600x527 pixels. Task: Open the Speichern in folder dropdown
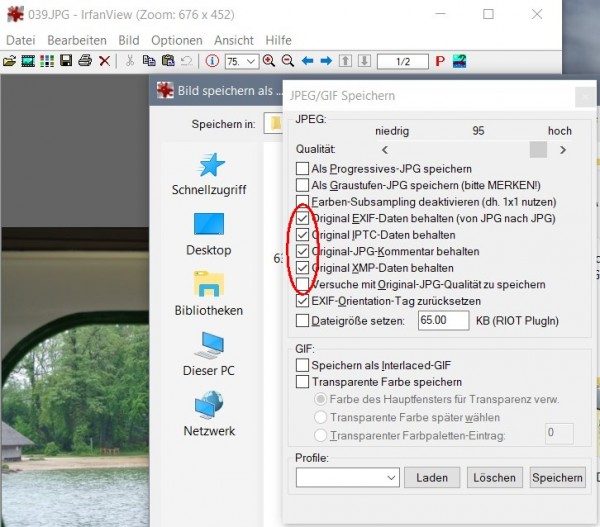[273, 123]
